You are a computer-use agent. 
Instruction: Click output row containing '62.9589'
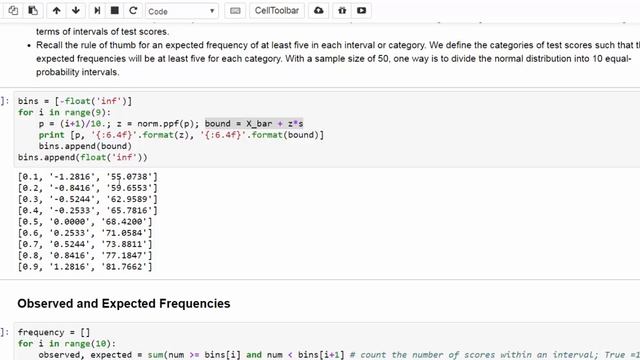click(87, 199)
